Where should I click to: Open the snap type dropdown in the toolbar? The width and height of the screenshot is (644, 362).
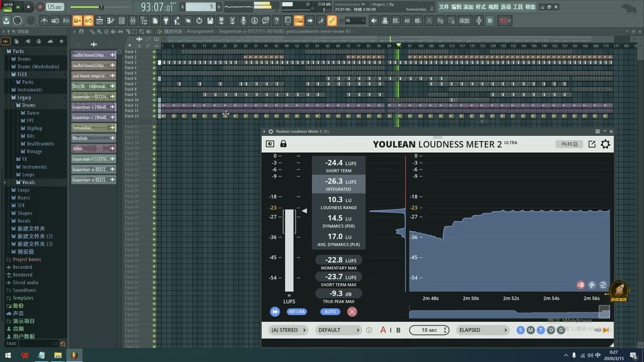tap(355, 21)
